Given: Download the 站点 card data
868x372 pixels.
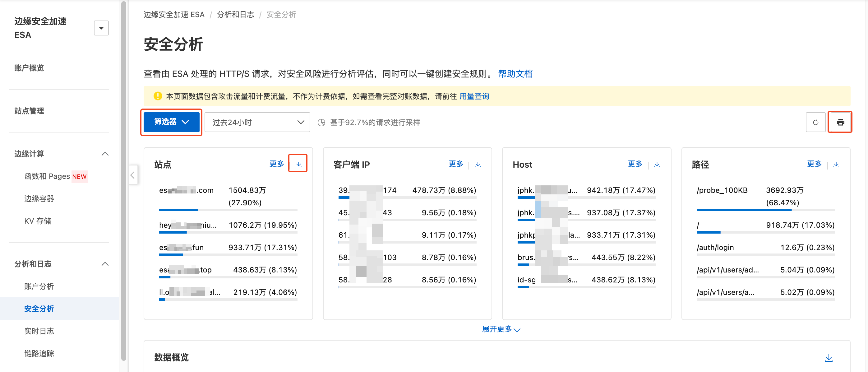Looking at the screenshot, I should 298,164.
